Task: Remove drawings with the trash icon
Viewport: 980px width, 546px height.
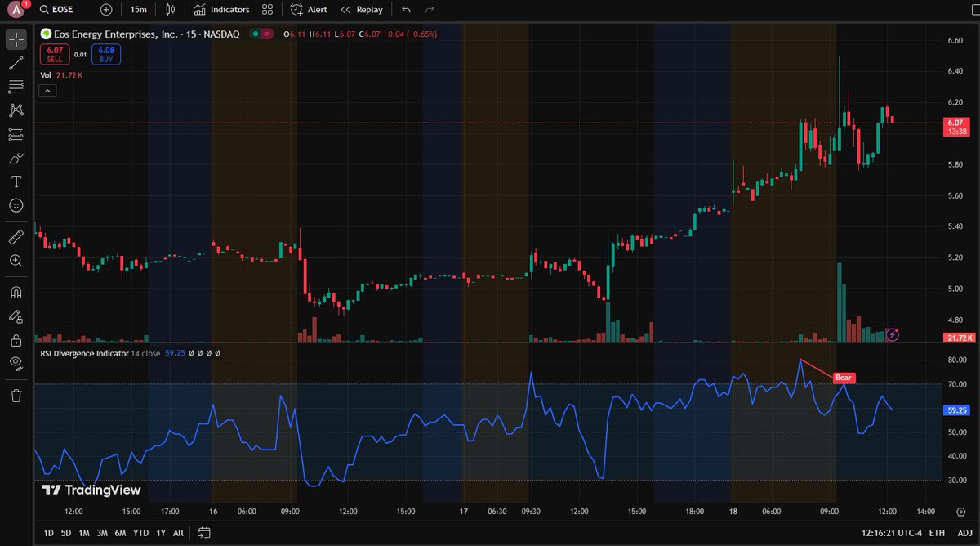Action: point(16,396)
